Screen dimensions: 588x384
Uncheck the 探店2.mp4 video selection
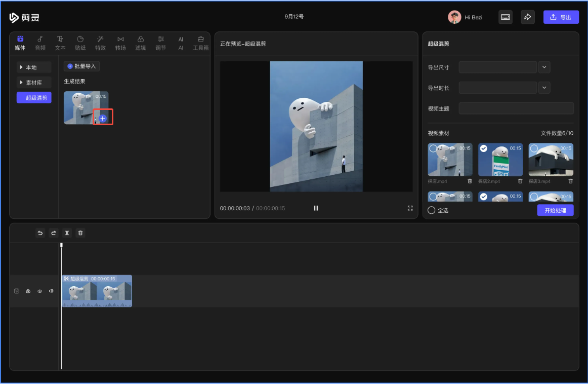(483, 148)
